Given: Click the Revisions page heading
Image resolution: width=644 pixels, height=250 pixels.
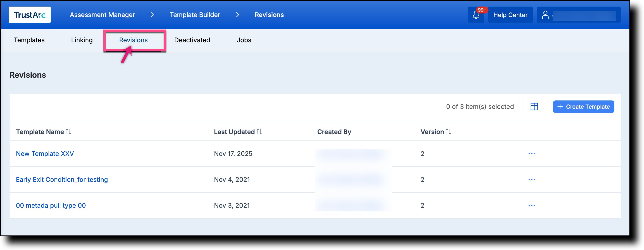Looking at the screenshot, I should [x=28, y=75].
